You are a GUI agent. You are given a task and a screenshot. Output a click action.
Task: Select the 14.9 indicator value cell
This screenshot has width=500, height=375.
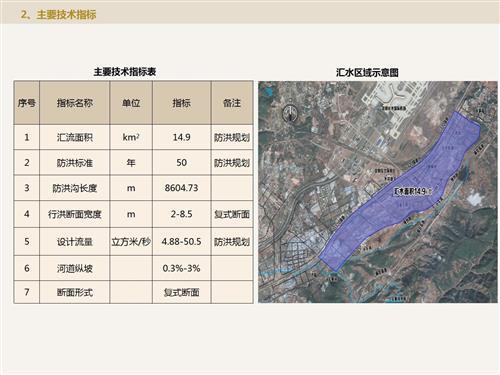(182, 137)
